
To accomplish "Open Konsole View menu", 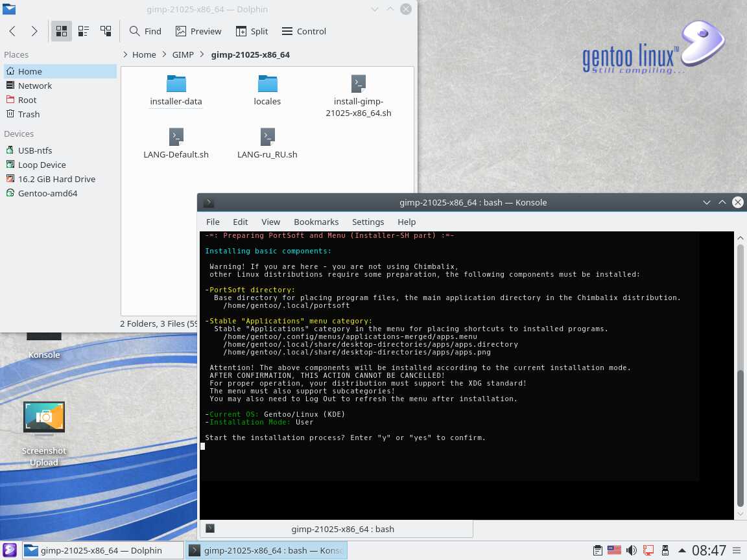I will 270,222.
